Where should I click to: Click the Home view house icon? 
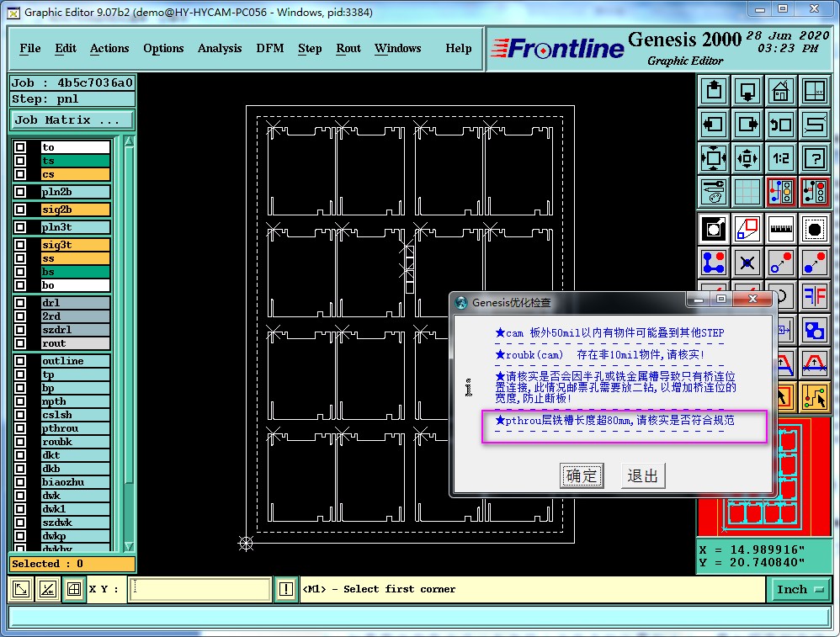pyautogui.click(x=780, y=91)
